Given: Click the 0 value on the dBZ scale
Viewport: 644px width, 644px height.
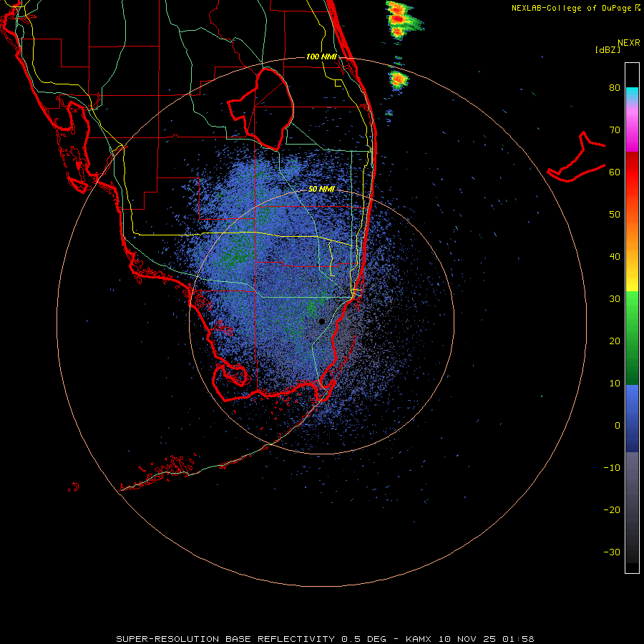Looking at the screenshot, I should tap(618, 426).
